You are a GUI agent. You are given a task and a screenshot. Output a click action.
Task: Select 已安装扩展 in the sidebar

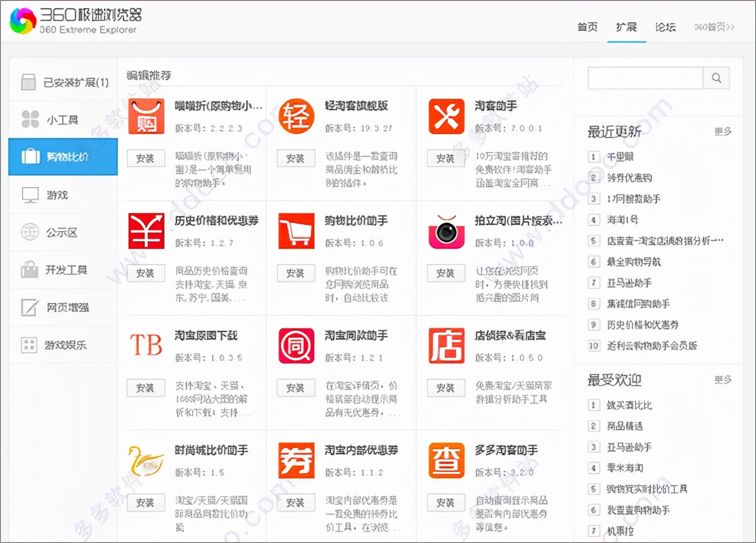click(63, 81)
